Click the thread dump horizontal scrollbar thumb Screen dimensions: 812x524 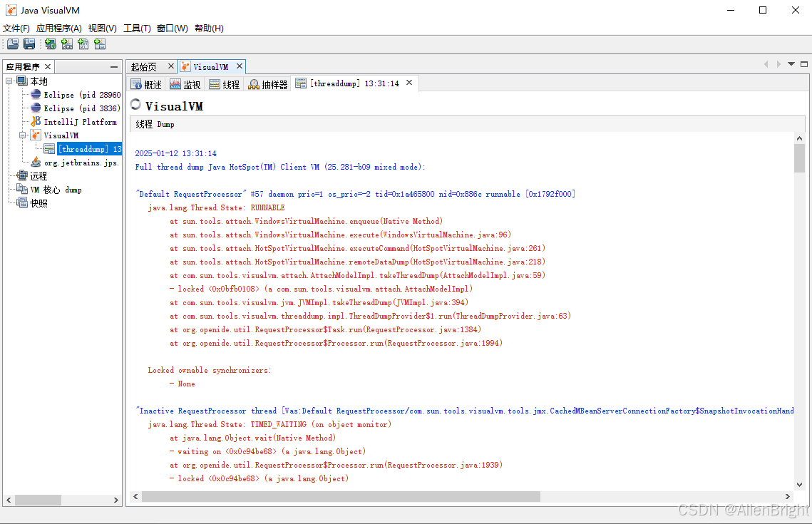click(341, 496)
